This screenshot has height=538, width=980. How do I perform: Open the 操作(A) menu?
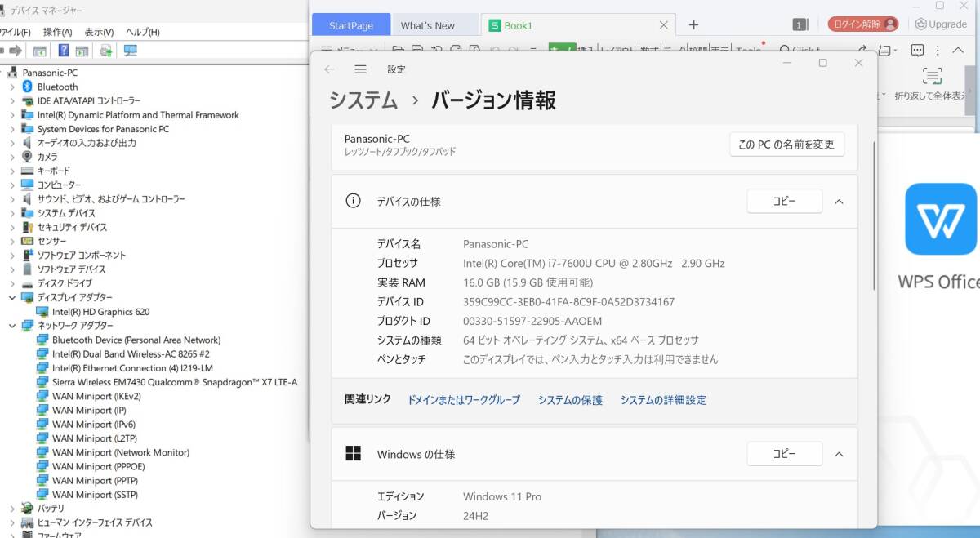[57, 32]
